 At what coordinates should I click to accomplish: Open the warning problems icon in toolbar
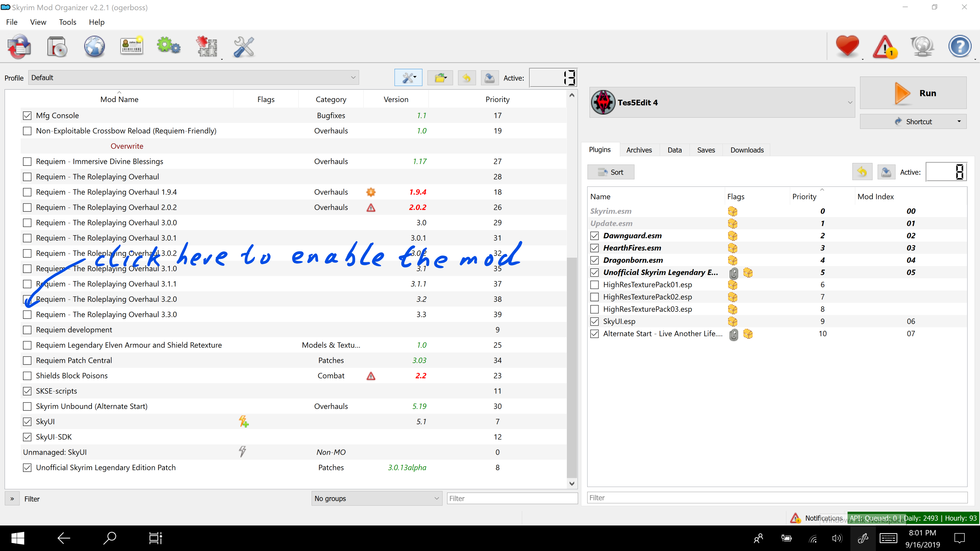pyautogui.click(x=885, y=46)
